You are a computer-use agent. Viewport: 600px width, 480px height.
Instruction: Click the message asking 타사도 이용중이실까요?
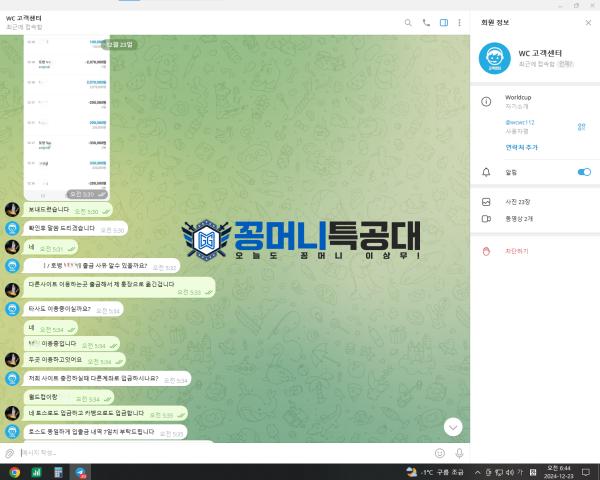click(73, 309)
